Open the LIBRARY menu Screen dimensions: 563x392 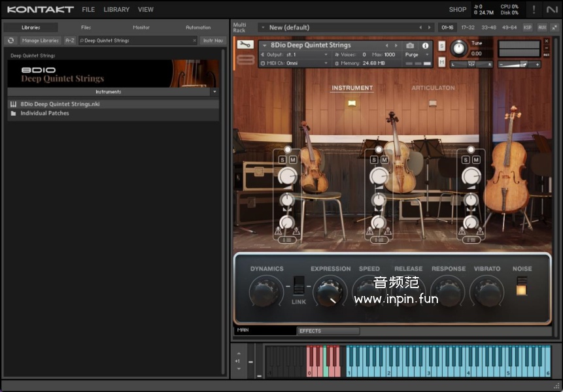[116, 10]
